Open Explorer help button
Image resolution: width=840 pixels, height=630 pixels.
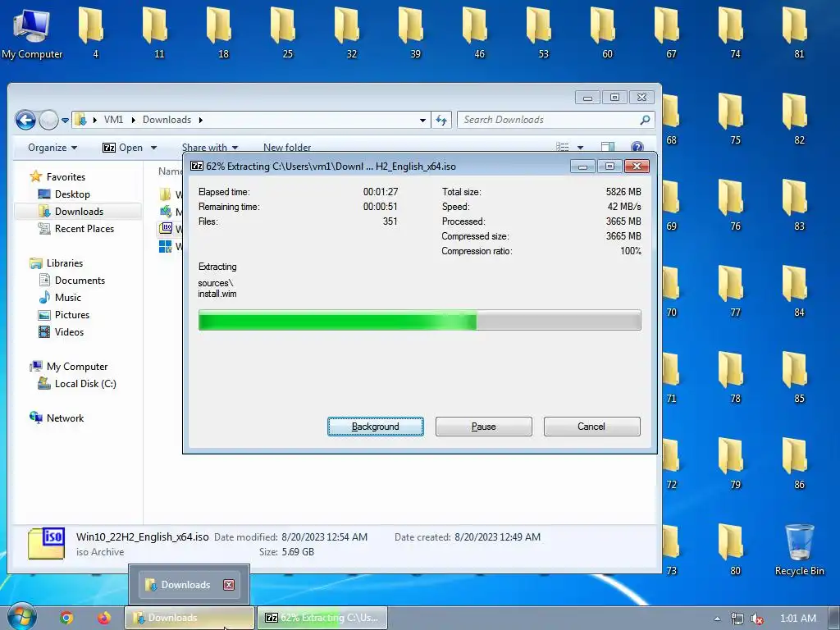(x=637, y=148)
